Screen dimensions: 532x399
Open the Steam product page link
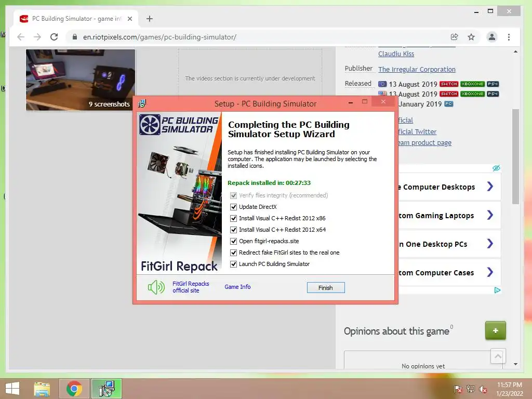point(424,143)
